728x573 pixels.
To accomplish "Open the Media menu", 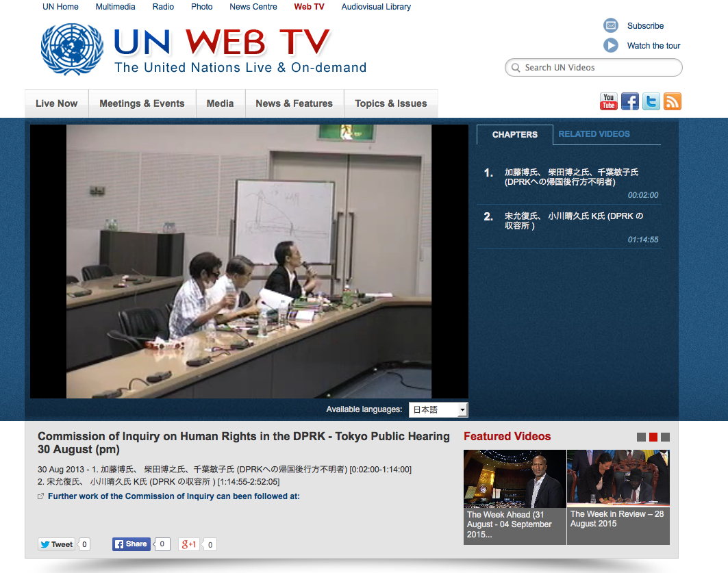I will [220, 103].
